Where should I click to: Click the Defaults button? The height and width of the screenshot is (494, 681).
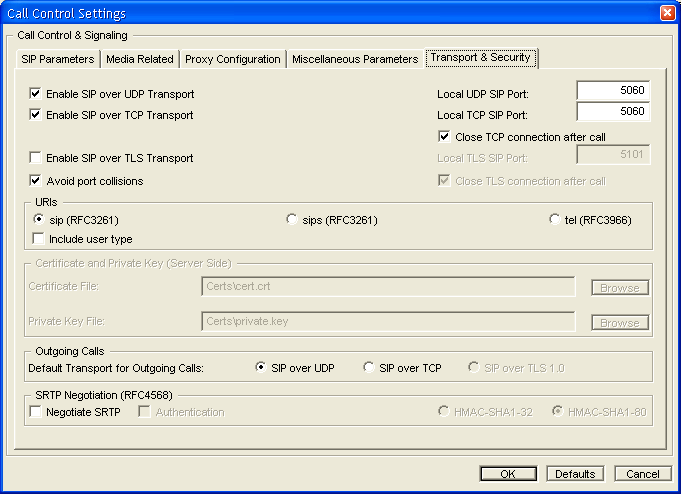[575, 474]
